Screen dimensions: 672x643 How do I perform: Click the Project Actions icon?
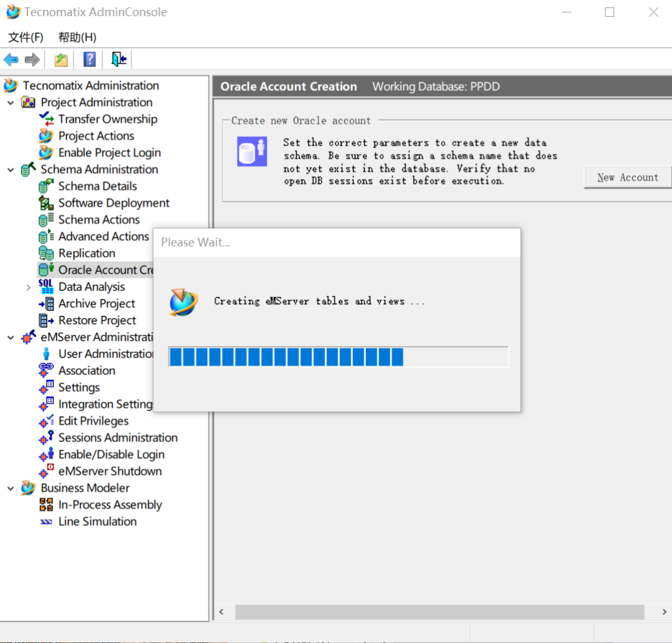click(x=46, y=136)
